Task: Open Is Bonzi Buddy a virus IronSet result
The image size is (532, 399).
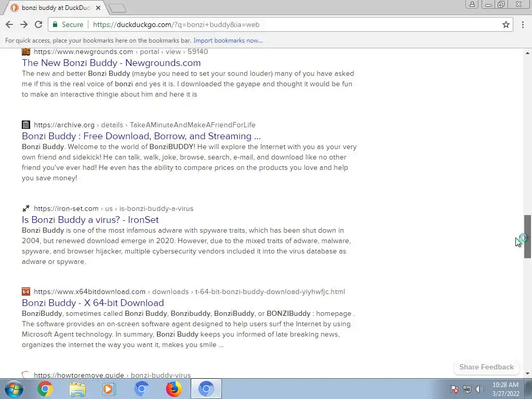Action: click(x=90, y=220)
